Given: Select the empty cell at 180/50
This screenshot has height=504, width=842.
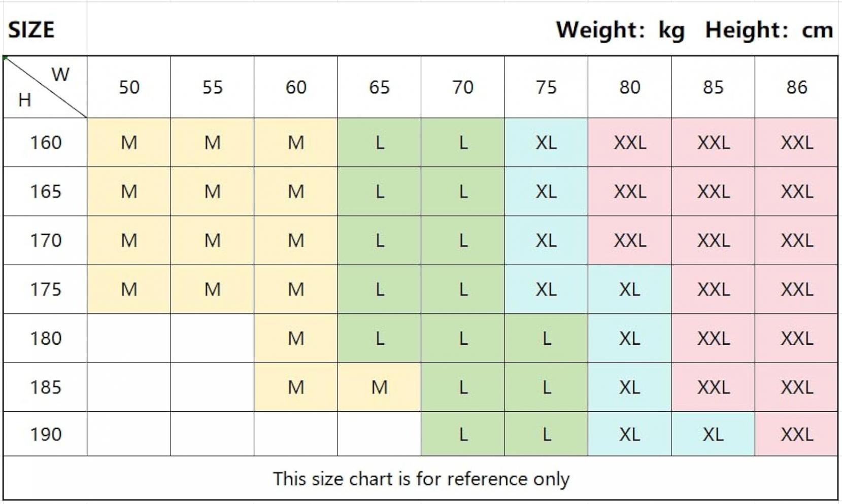Looking at the screenshot, I should coord(129,338).
